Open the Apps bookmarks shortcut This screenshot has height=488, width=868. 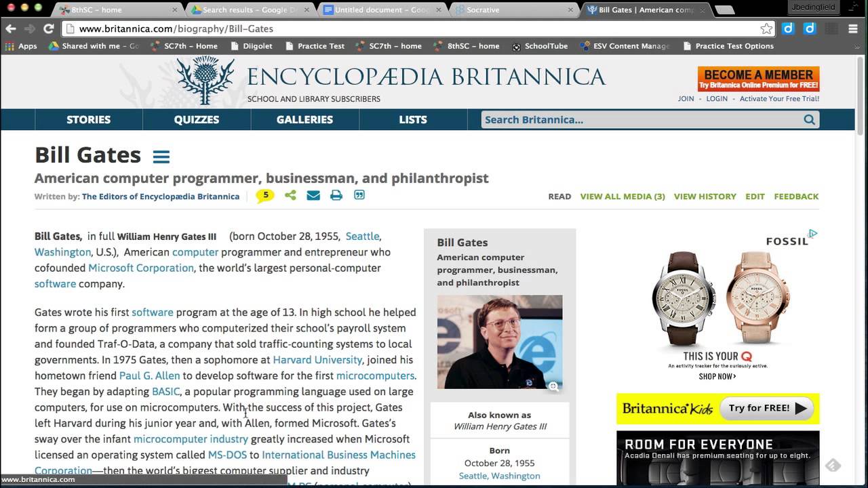21,46
